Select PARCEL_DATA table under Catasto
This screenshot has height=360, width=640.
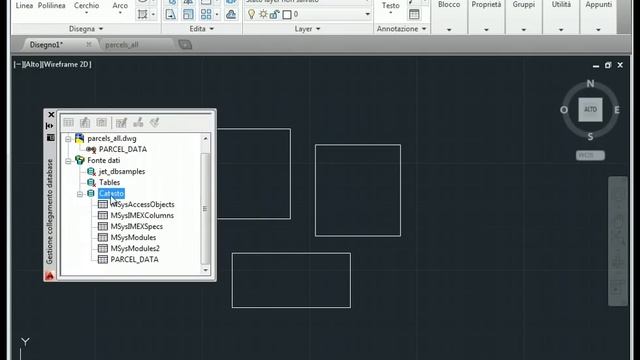point(134,260)
